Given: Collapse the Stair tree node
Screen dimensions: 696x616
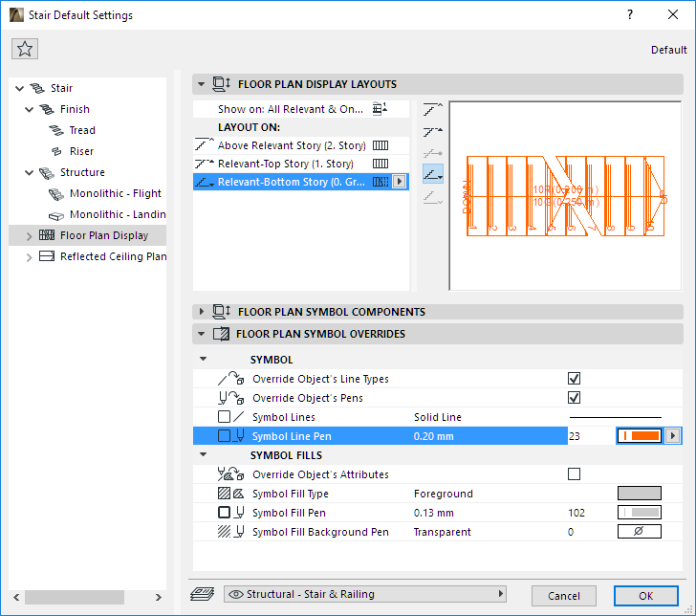Looking at the screenshot, I should pos(19,88).
